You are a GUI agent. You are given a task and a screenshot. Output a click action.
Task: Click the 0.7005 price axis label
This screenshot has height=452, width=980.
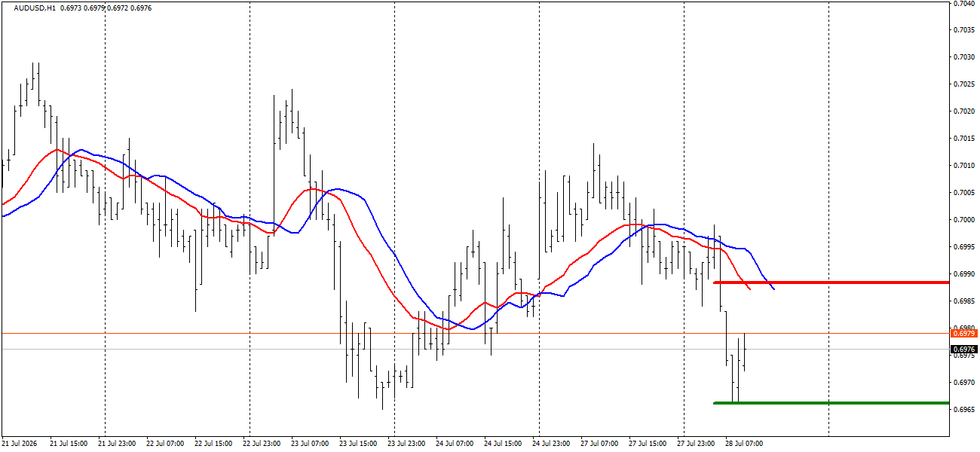pos(966,193)
